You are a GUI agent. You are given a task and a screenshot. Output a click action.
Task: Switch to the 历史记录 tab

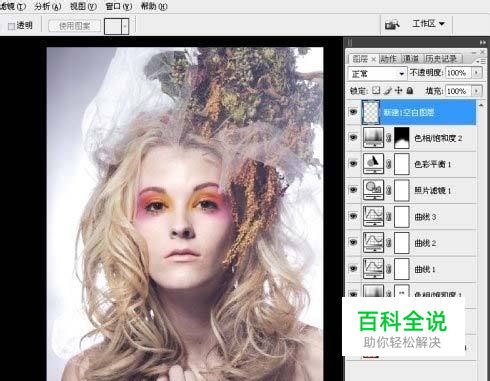tap(441, 59)
